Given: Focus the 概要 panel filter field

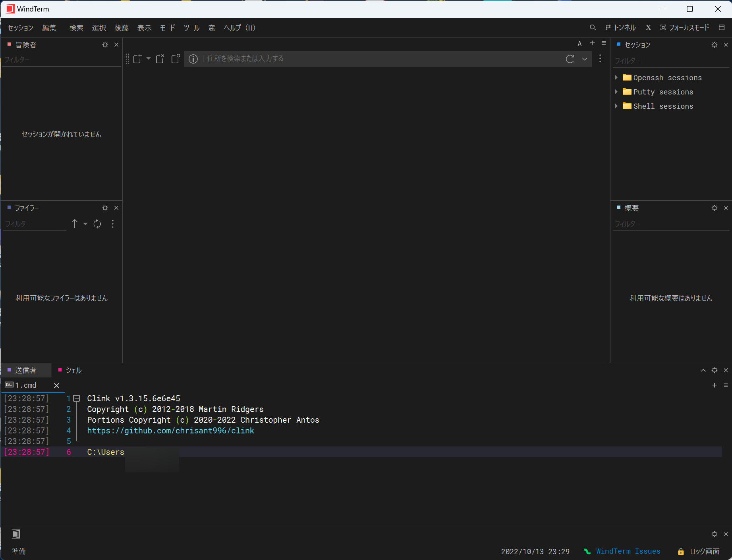Looking at the screenshot, I should [671, 224].
